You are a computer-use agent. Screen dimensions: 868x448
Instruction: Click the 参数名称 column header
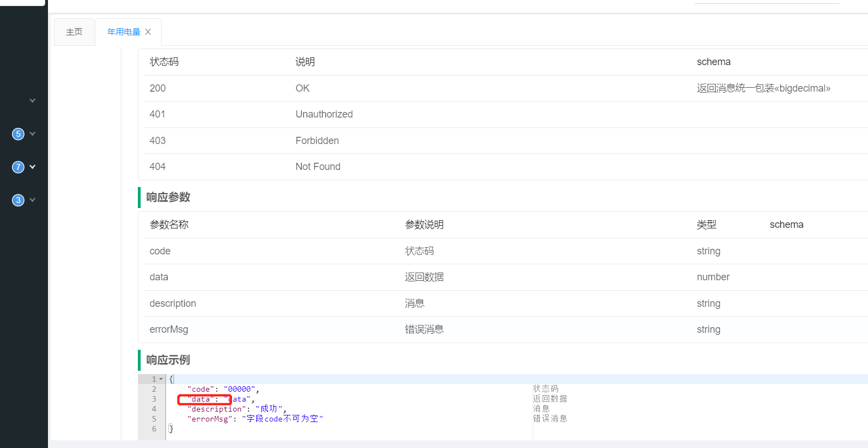click(169, 225)
